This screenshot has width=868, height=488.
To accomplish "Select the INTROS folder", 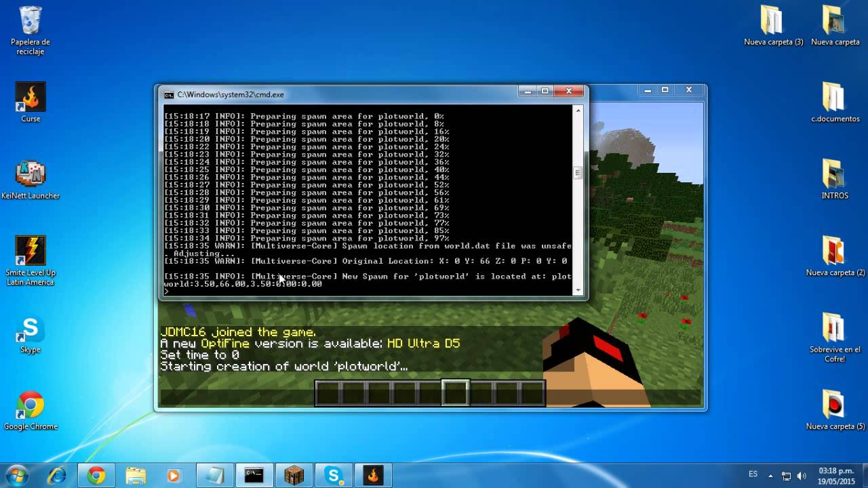I will [835, 180].
